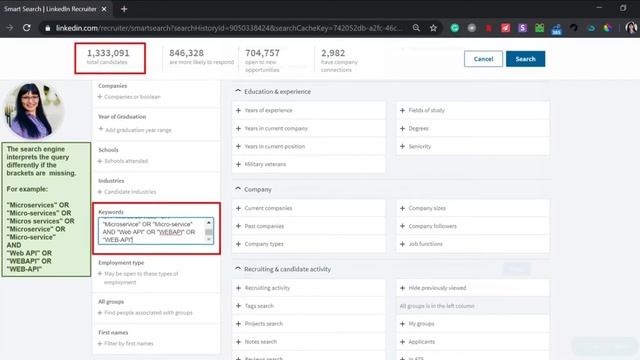Add Years in current position filter
This screenshot has width=640, height=360.
click(309, 146)
